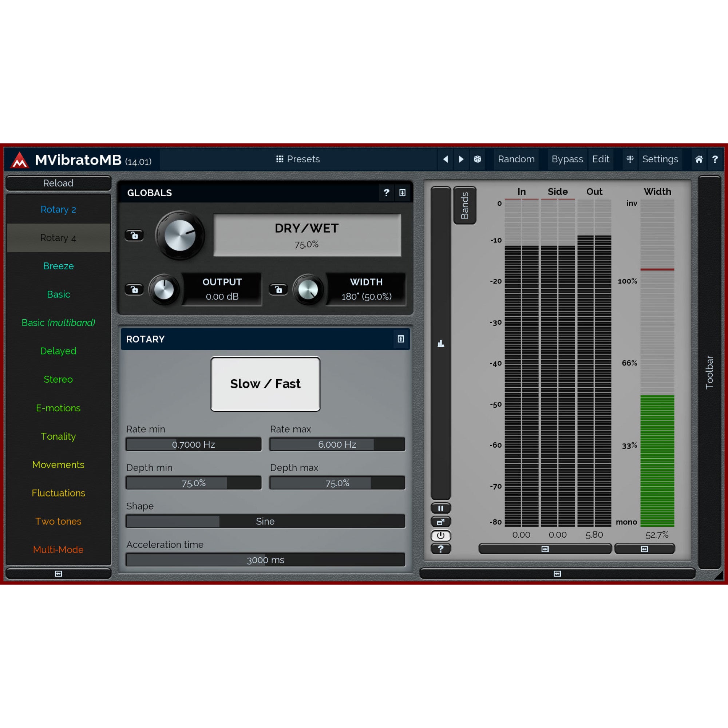Open the Settings menu
The width and height of the screenshot is (728, 728).
pos(660,159)
